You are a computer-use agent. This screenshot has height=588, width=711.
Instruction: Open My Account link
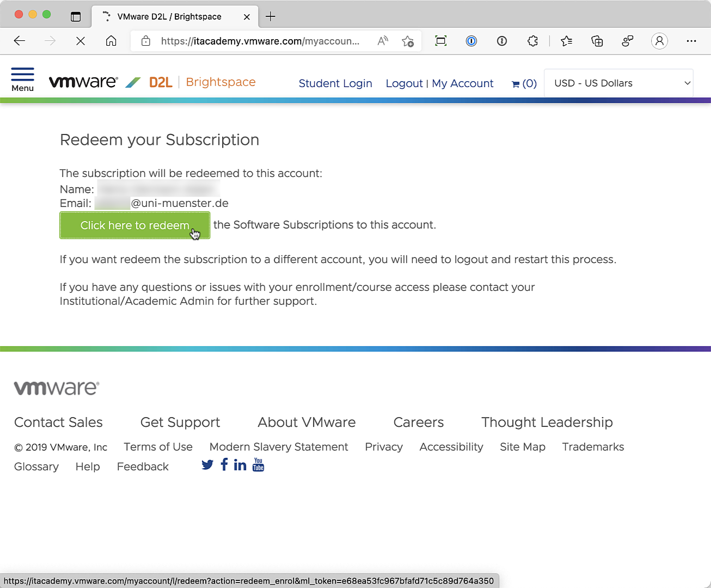click(x=462, y=83)
